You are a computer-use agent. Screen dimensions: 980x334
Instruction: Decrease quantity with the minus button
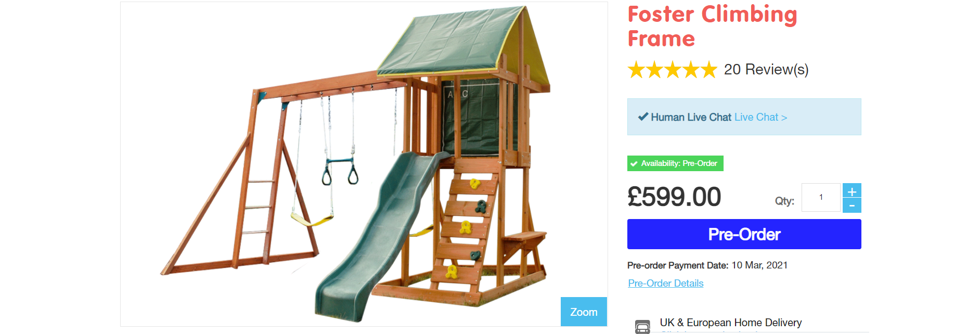(x=852, y=205)
